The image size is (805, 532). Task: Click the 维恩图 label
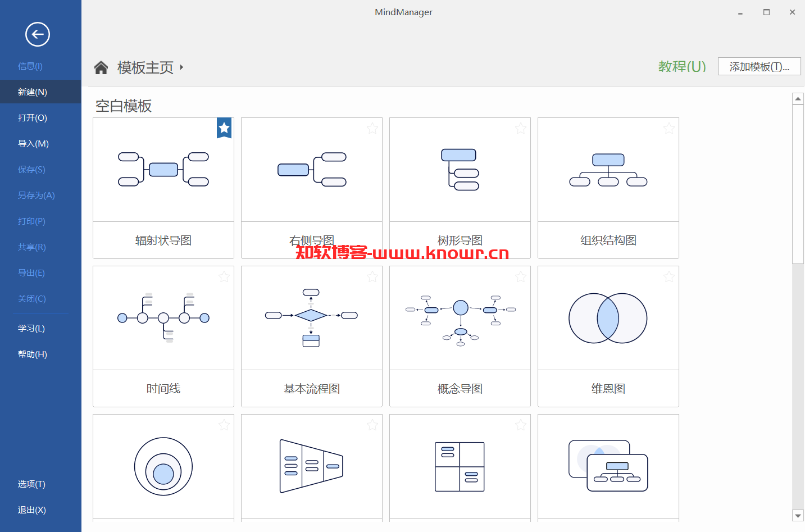(608, 389)
